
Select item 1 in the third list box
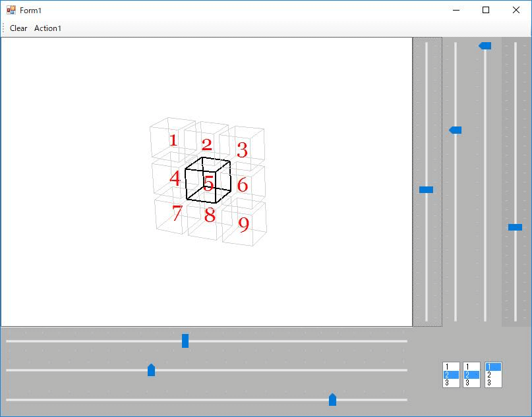click(x=493, y=367)
